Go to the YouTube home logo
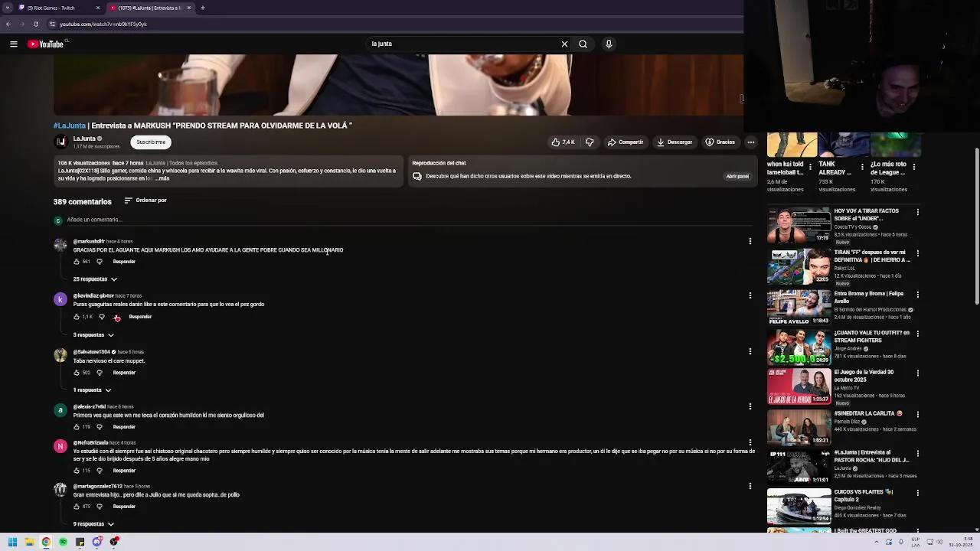The width and height of the screenshot is (980, 551). point(46,44)
